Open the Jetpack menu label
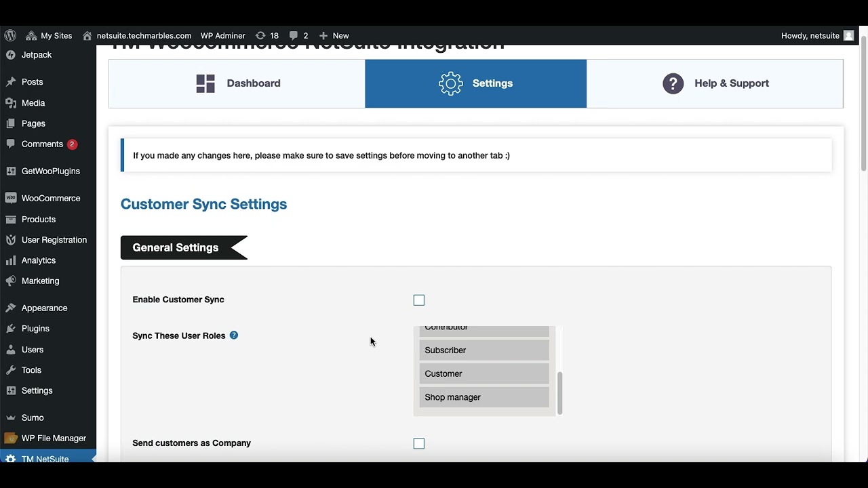 37,55
